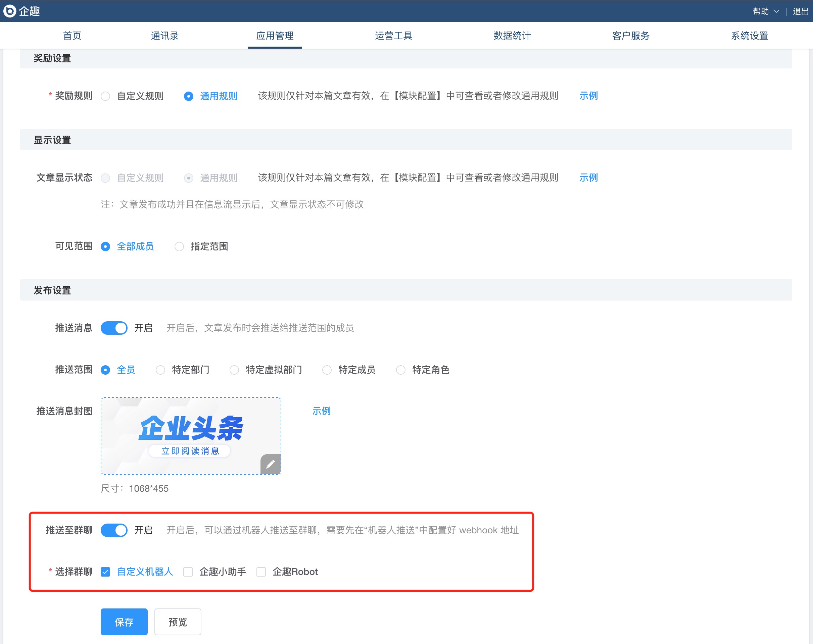Click 退出 to log out
The image size is (813, 644).
800,11
